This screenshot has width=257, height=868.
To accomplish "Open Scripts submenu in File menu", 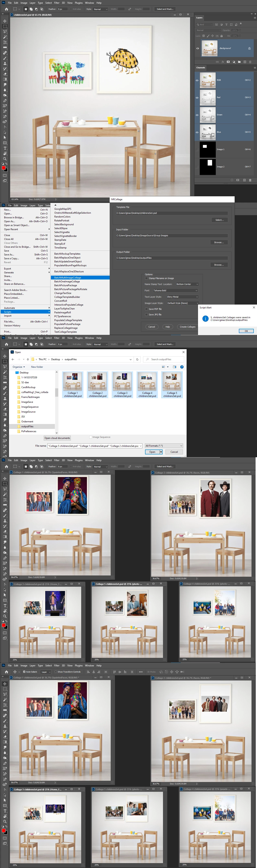I will (26, 312).
